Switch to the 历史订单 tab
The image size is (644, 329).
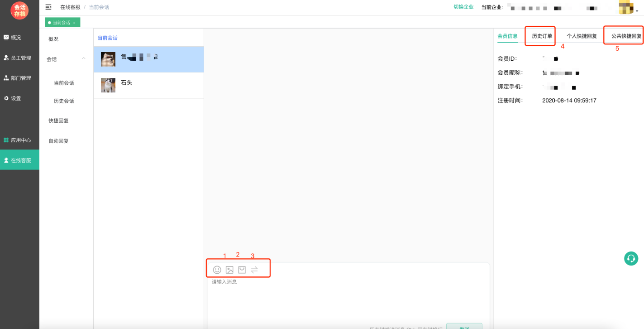(x=542, y=36)
